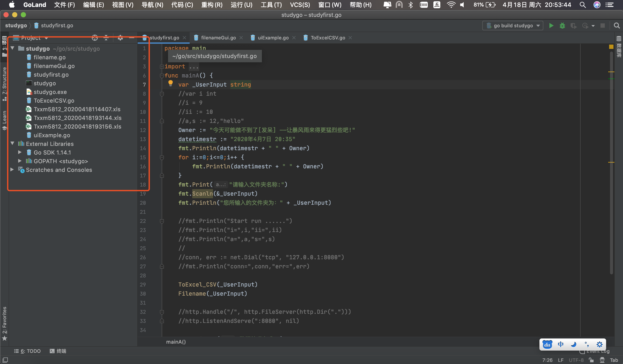Click the green Run button
623x364 pixels.
pyautogui.click(x=551, y=26)
